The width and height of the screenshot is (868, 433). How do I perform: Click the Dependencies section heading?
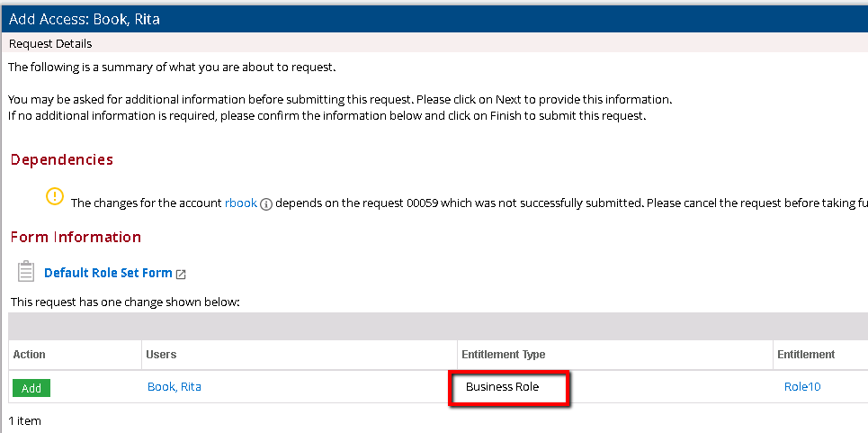click(x=62, y=160)
